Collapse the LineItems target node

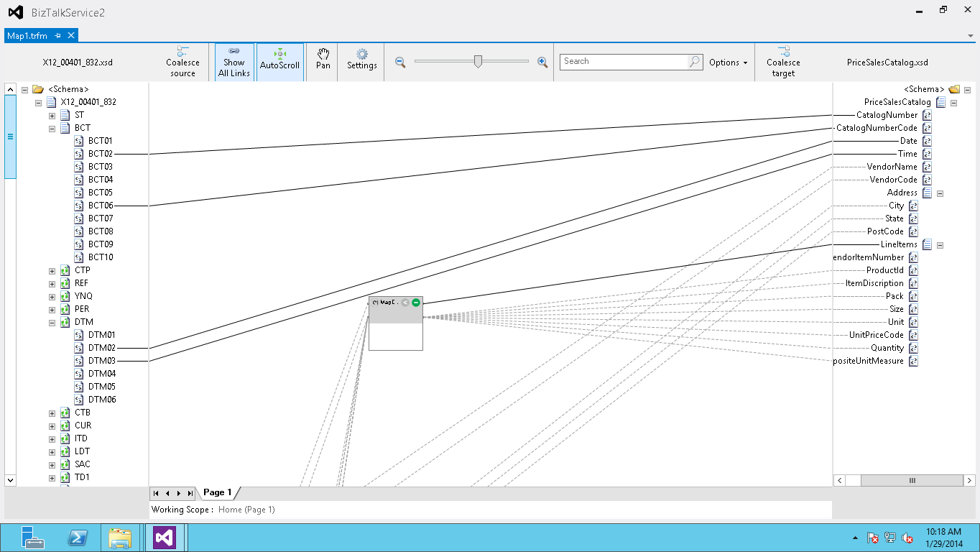point(940,245)
